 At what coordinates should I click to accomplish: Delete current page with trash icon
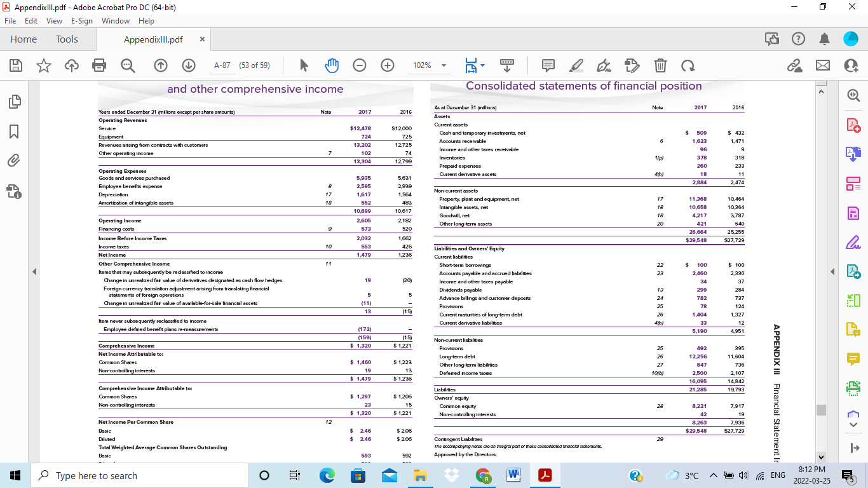[660, 65]
